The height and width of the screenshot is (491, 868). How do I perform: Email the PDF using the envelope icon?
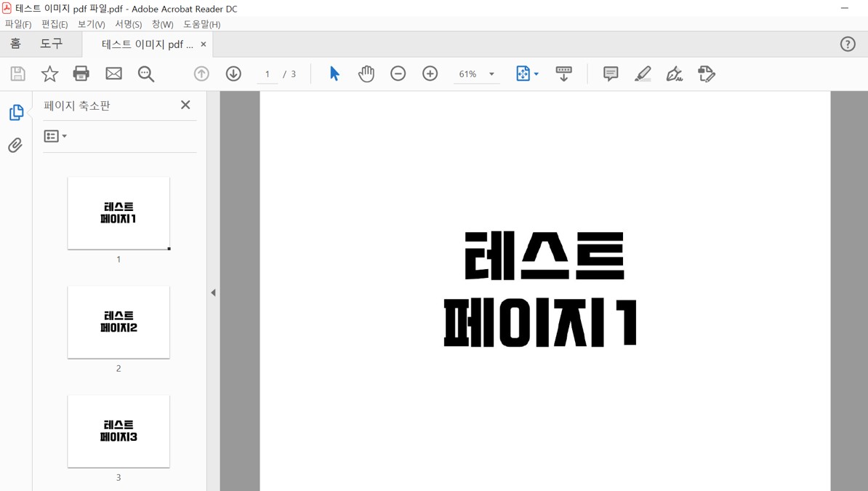113,73
